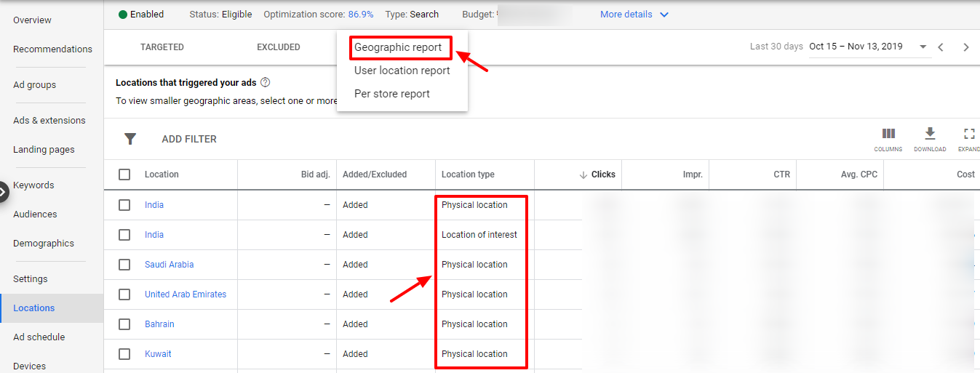Sort by the Impr. column header

click(692, 175)
